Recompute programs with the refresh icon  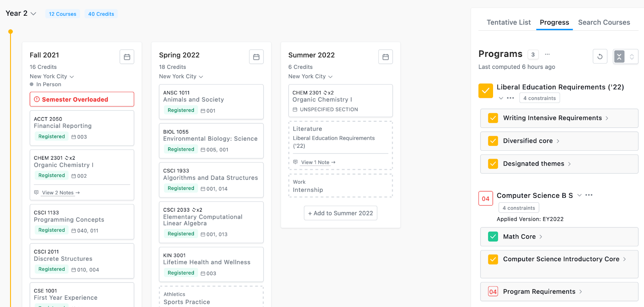tap(600, 56)
